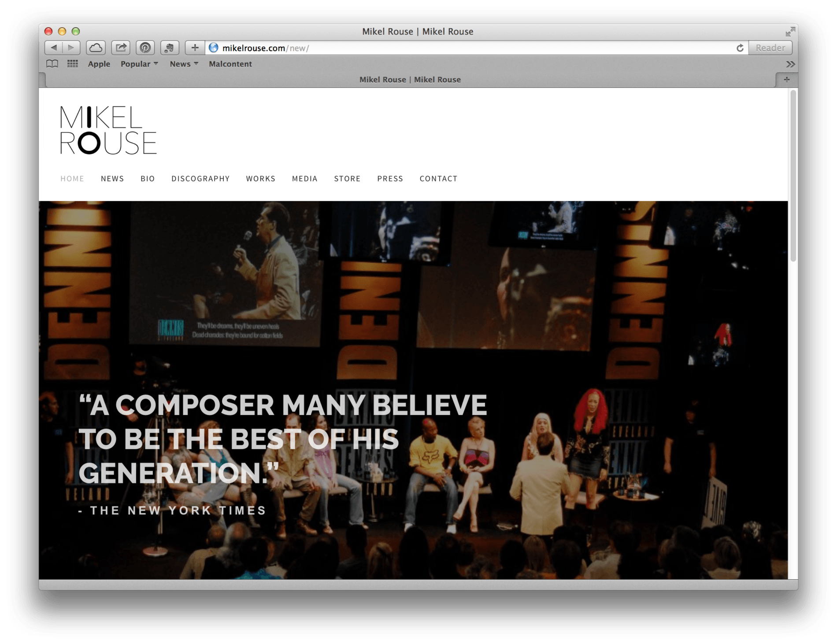Show the Reading List sidebar
Screen dimensions: 837x644
[x=52, y=64]
